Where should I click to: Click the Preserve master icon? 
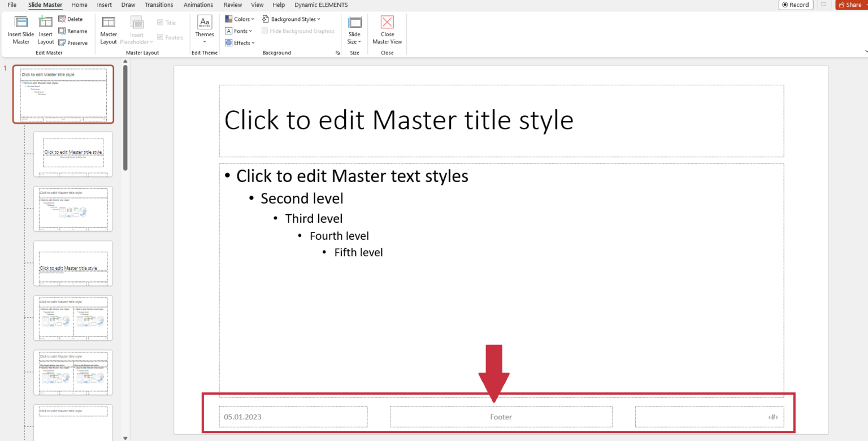tap(73, 42)
